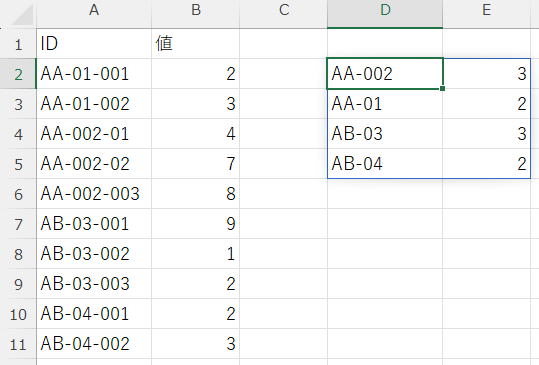Screen dimensions: 539x365
Task: Select cell AA-01 in column D
Action: point(385,104)
